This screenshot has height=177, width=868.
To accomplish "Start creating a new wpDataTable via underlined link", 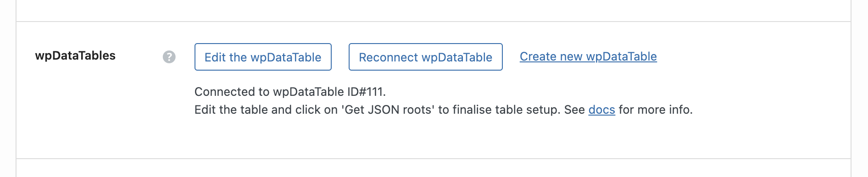I will point(588,56).
